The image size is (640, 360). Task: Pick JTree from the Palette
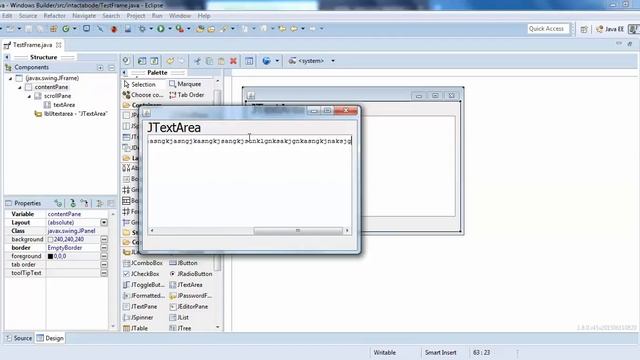tap(180, 328)
